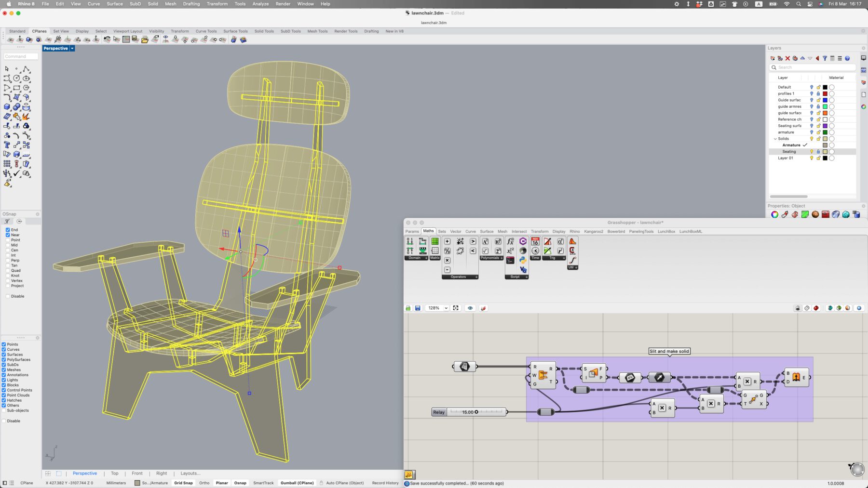Click the Top viewport tab
868x488 pixels.
click(114, 474)
